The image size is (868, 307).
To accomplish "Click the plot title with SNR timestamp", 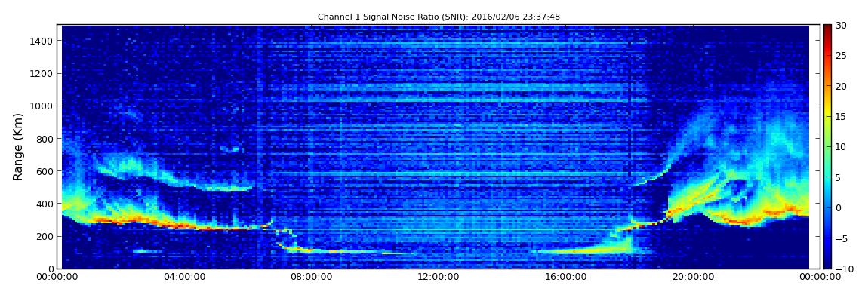I will tap(439, 17).
